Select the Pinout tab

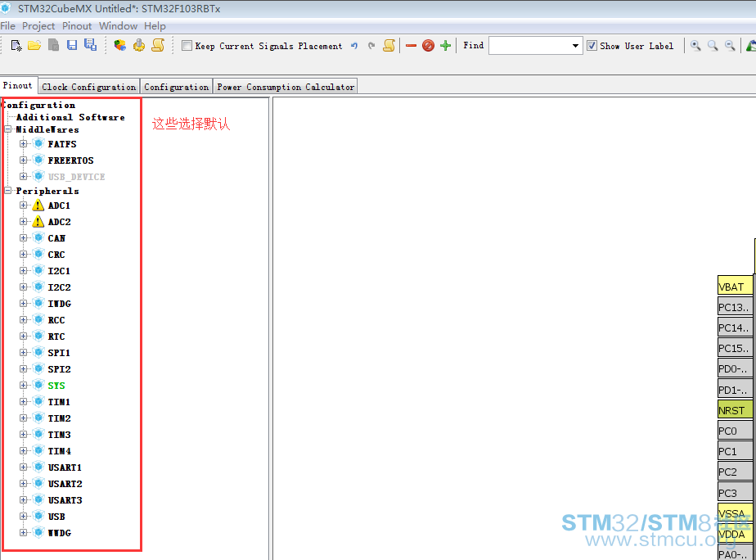point(18,85)
